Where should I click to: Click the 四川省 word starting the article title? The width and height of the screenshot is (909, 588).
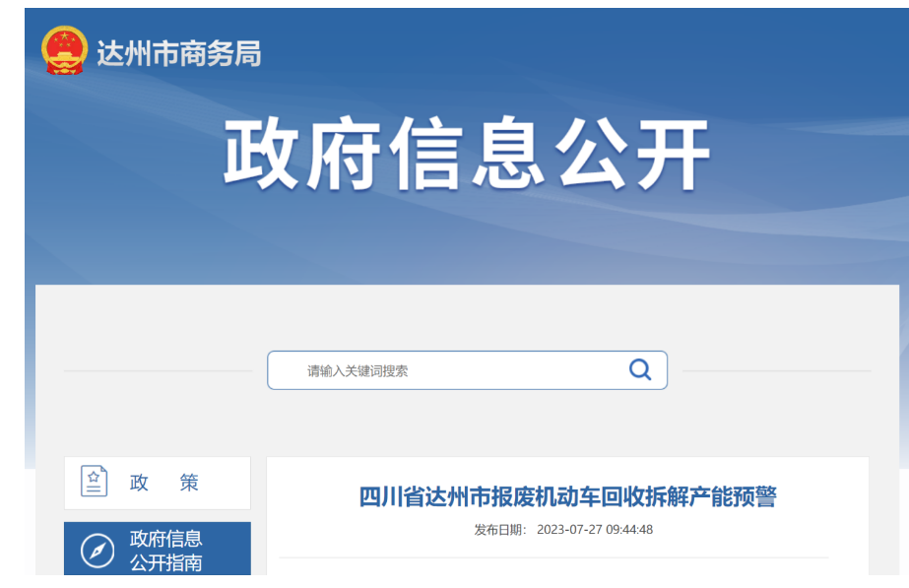pos(390,497)
